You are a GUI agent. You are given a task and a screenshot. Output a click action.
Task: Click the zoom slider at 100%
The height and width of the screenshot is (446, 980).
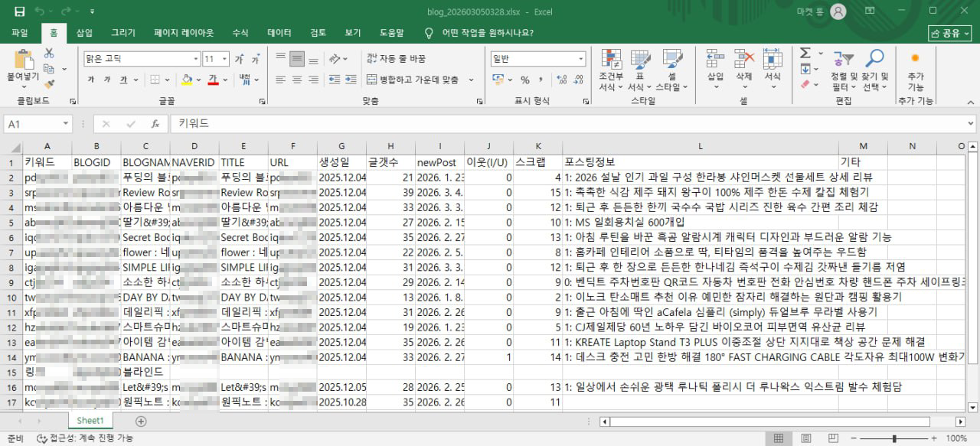[x=894, y=438]
